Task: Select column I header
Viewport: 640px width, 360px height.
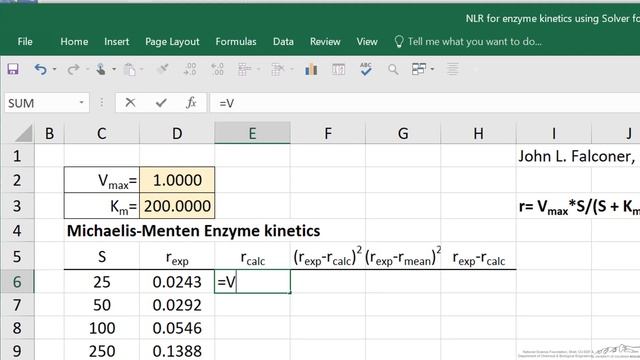Action: point(553,133)
